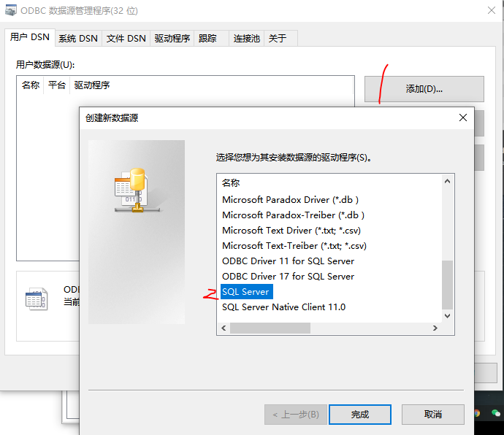Click the driver list horizontal scrollbar thumb
This screenshot has width=504, height=435.
[270, 328]
